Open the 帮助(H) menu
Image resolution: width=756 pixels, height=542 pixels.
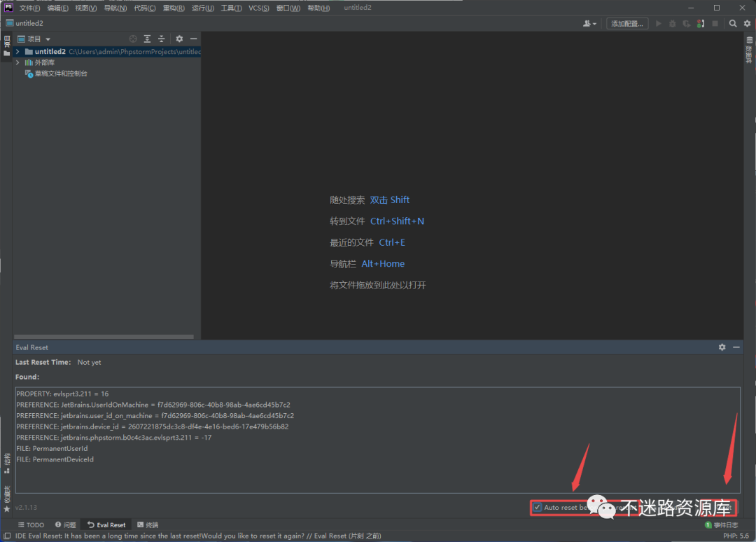[x=318, y=8]
